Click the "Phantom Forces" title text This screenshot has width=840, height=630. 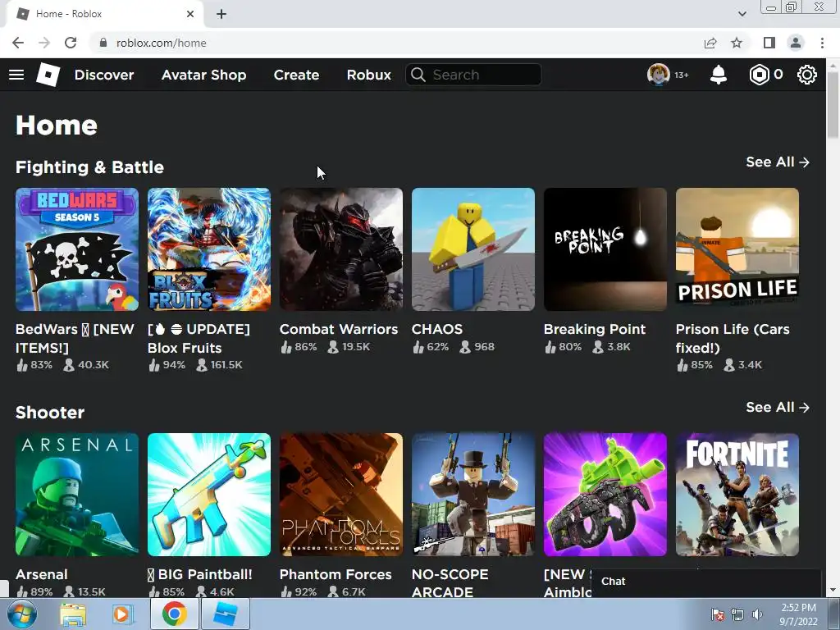coord(336,574)
